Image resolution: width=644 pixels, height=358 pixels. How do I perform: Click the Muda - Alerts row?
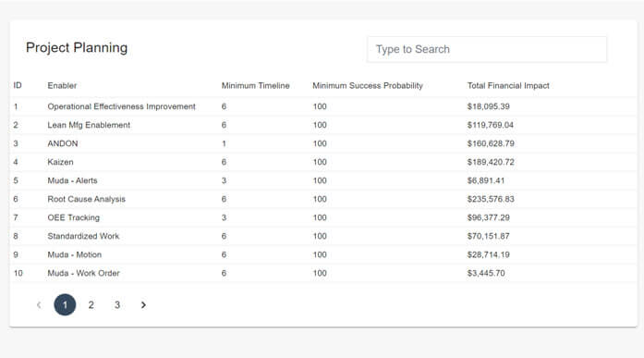(x=323, y=180)
